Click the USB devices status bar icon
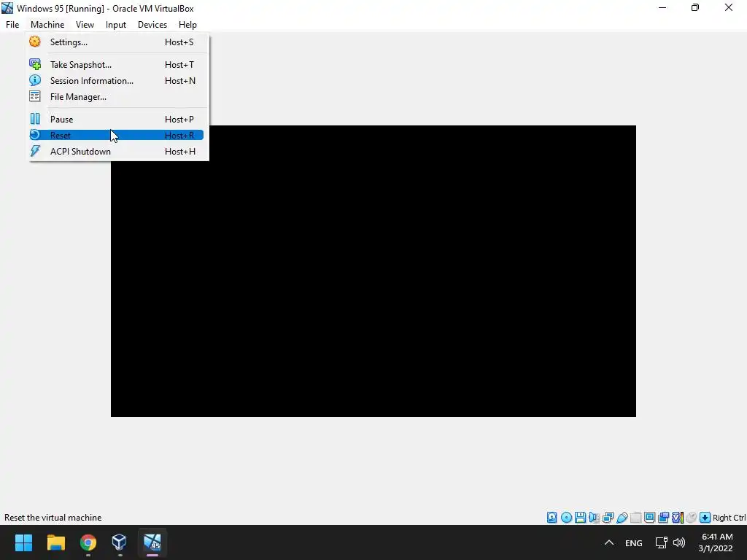 click(622, 518)
